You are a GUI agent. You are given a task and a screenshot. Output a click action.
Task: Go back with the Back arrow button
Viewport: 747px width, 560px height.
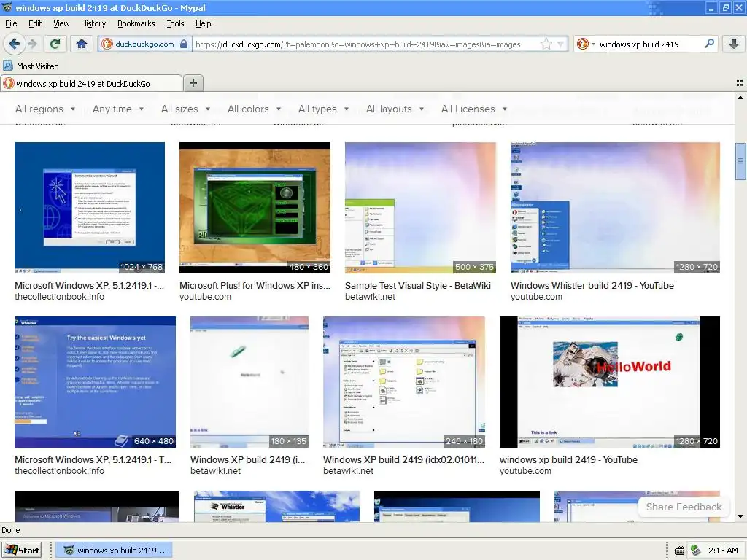click(14, 44)
